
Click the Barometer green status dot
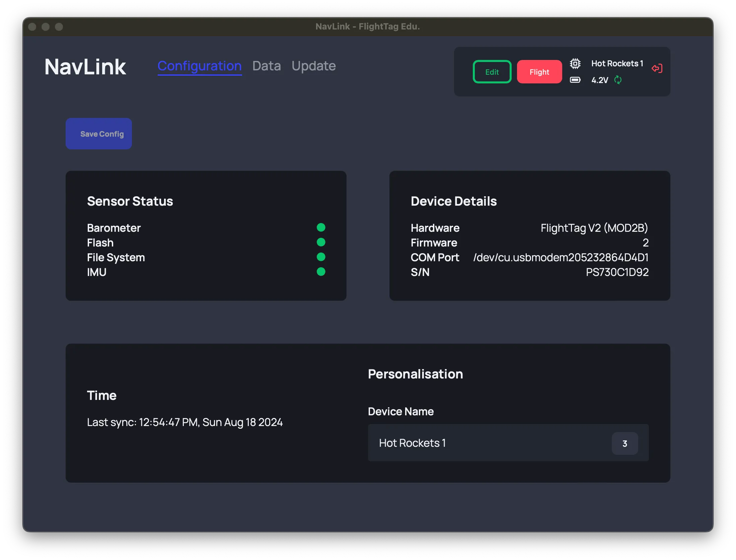click(321, 227)
